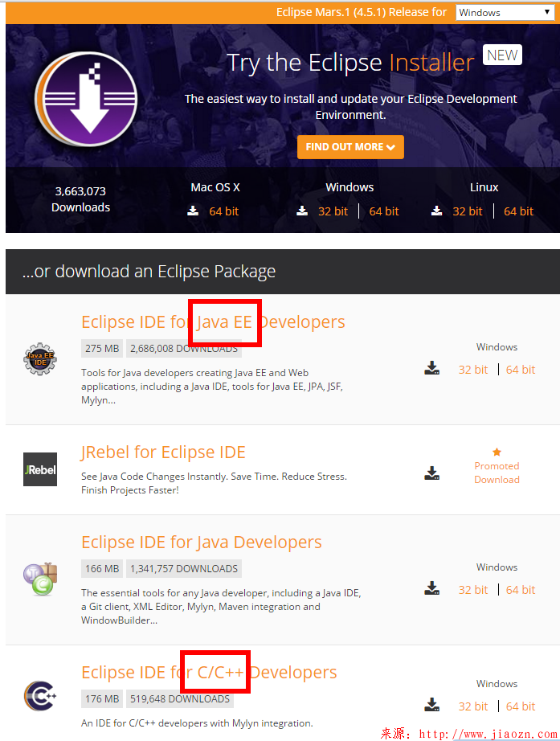Click the 2,686,008 DOWNLOADS label
Viewport: 560px width, 741px height.
pyautogui.click(x=184, y=348)
